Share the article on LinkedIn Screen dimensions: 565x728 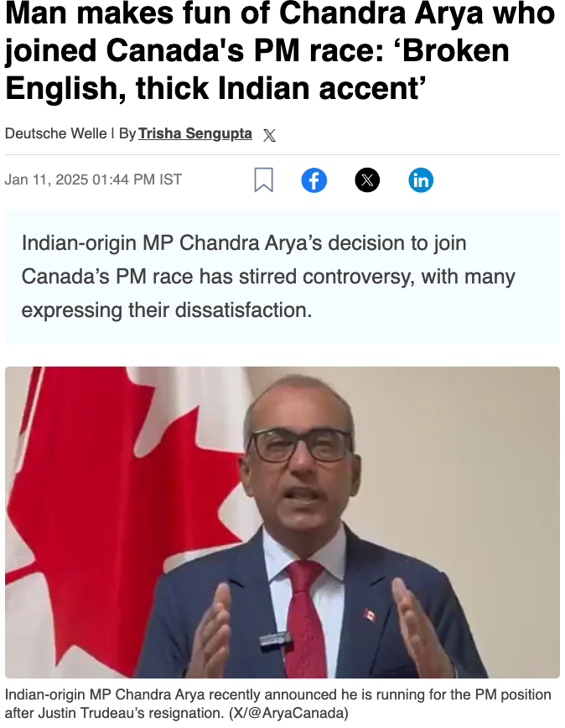[421, 180]
